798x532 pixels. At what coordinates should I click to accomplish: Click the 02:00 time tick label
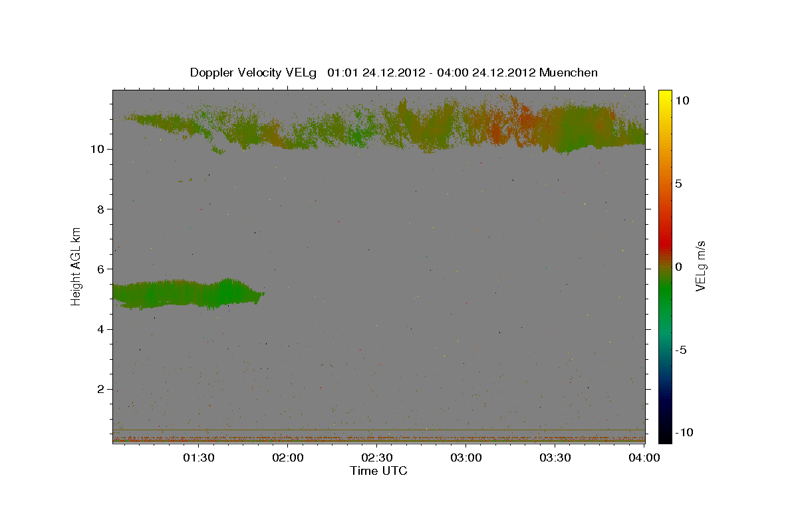288,458
